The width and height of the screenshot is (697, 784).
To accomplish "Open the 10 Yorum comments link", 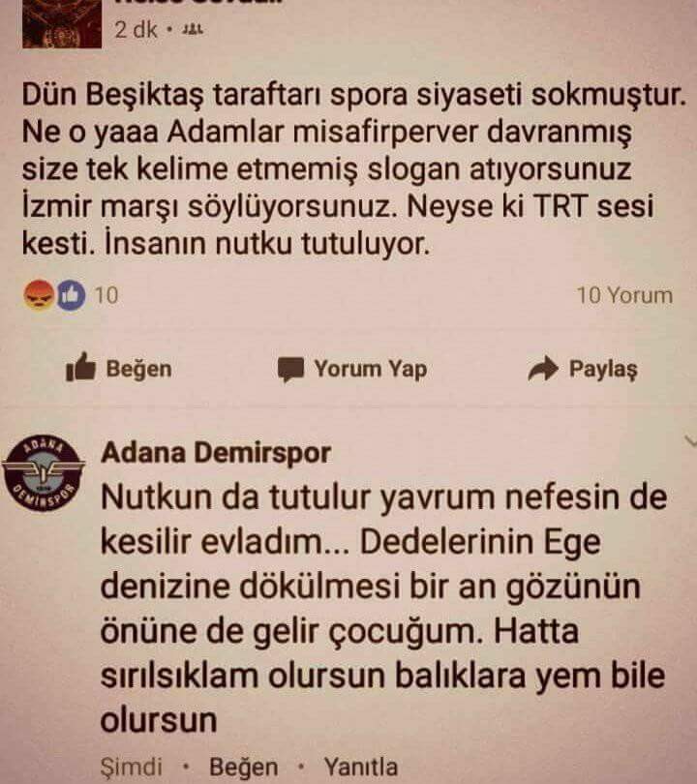I will coord(624,295).
